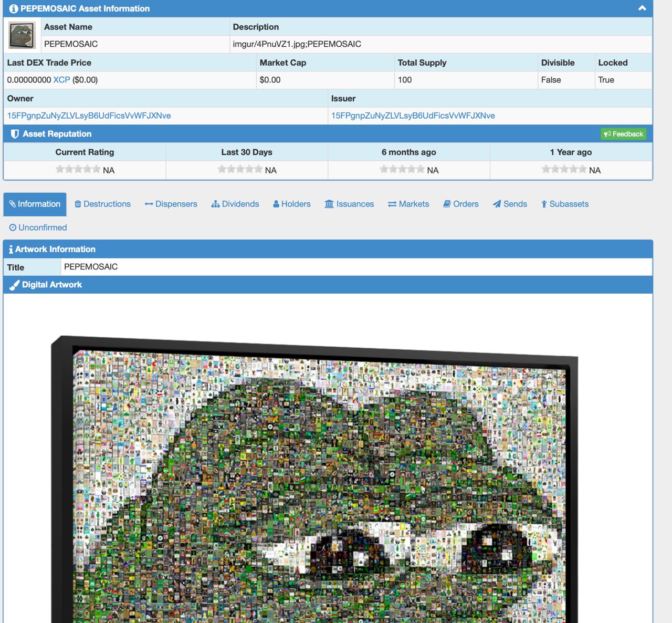This screenshot has height=623, width=672.
Task: Click the Asset Name value PEPEMOSAIC
Action: coord(71,44)
